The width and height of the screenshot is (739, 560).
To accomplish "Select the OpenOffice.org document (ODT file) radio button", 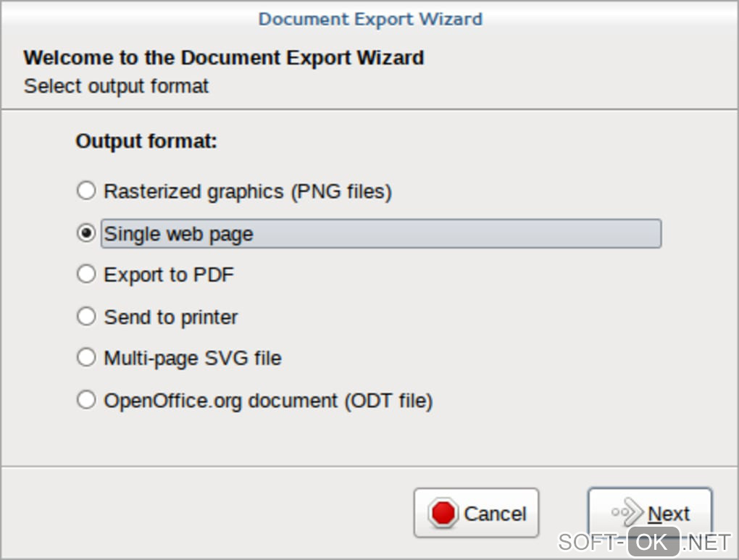I will click(x=86, y=400).
